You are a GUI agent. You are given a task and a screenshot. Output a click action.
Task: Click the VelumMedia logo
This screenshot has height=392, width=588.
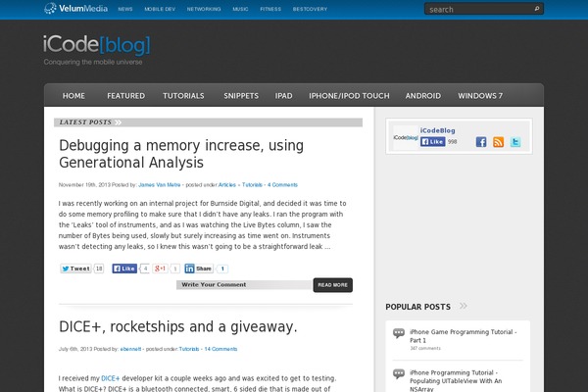75,8
